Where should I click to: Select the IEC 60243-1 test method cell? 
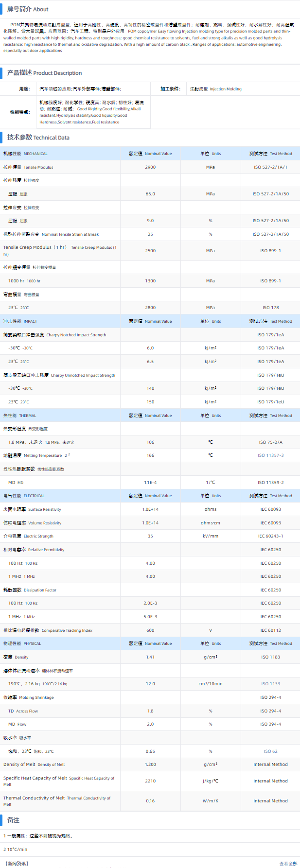pyautogui.click(x=270, y=536)
